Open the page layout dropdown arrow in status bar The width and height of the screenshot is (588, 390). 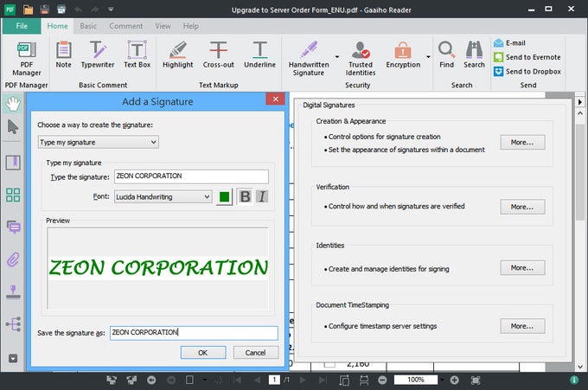pos(205,380)
